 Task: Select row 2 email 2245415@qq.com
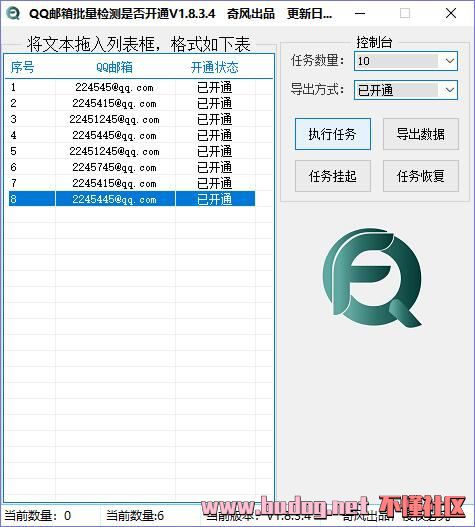pyautogui.click(x=114, y=104)
